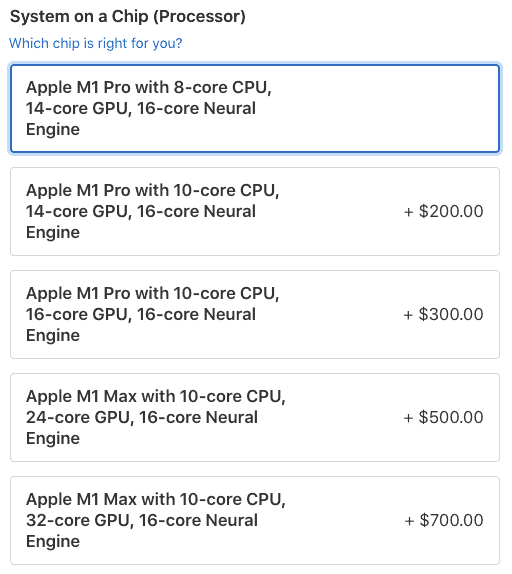Click the + $200.00 price label
Image resolution: width=512 pixels, height=574 pixels.
pyautogui.click(x=443, y=212)
